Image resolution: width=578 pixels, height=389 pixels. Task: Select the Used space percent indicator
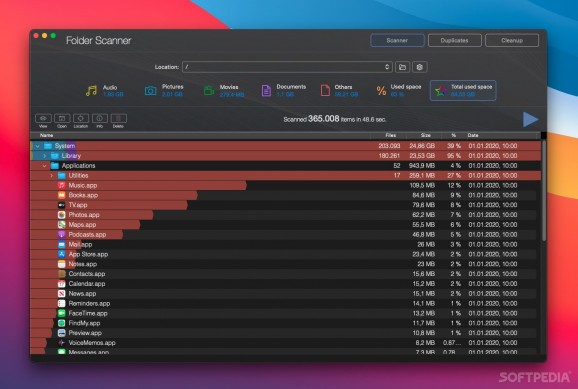398,90
